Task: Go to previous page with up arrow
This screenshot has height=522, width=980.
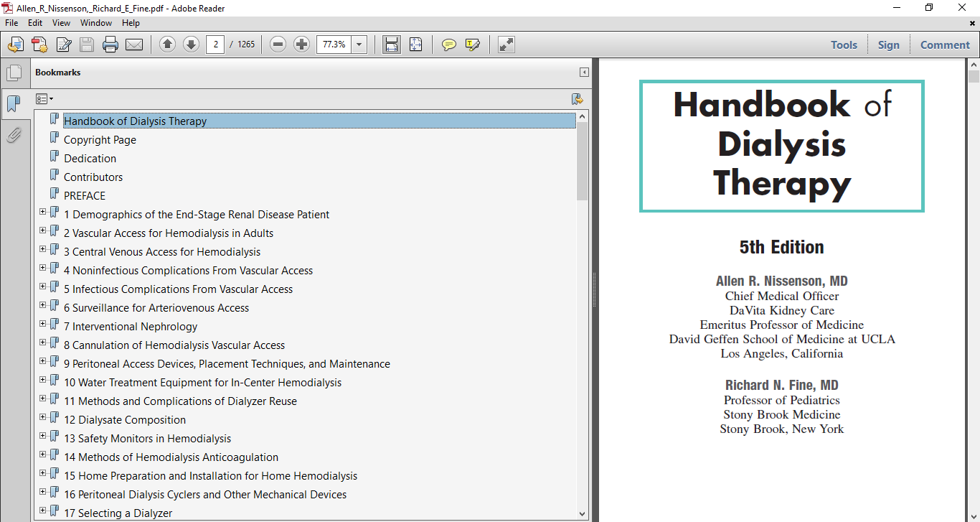Action: tap(167, 45)
